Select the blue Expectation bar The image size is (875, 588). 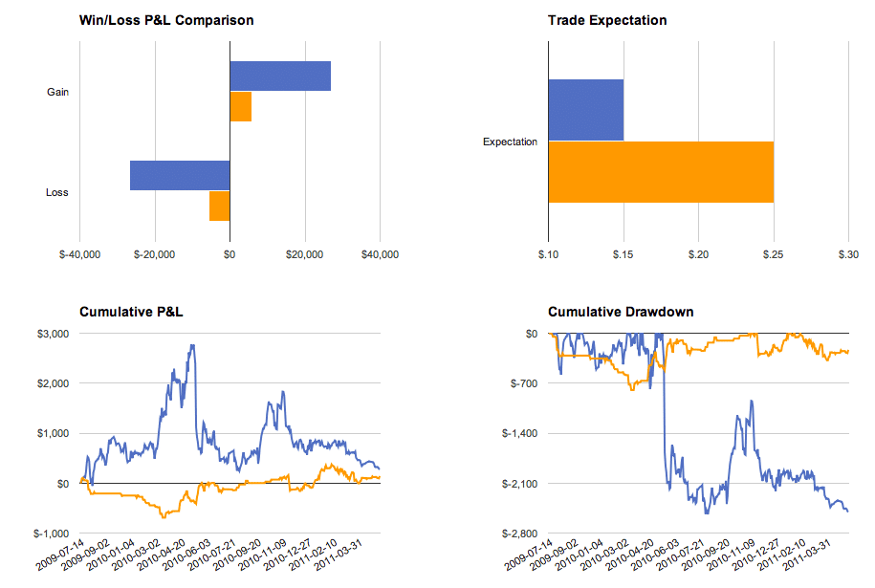tap(586, 110)
